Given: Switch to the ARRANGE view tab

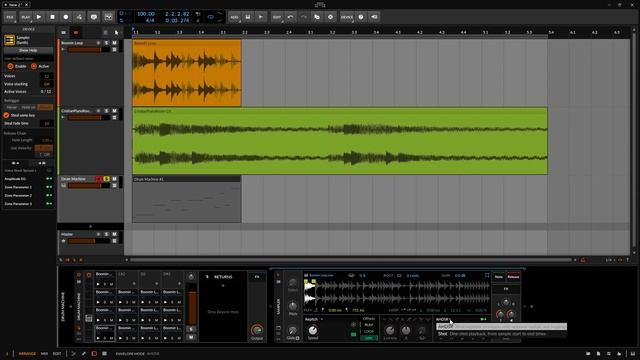Looking at the screenshot, I should [x=27, y=353].
